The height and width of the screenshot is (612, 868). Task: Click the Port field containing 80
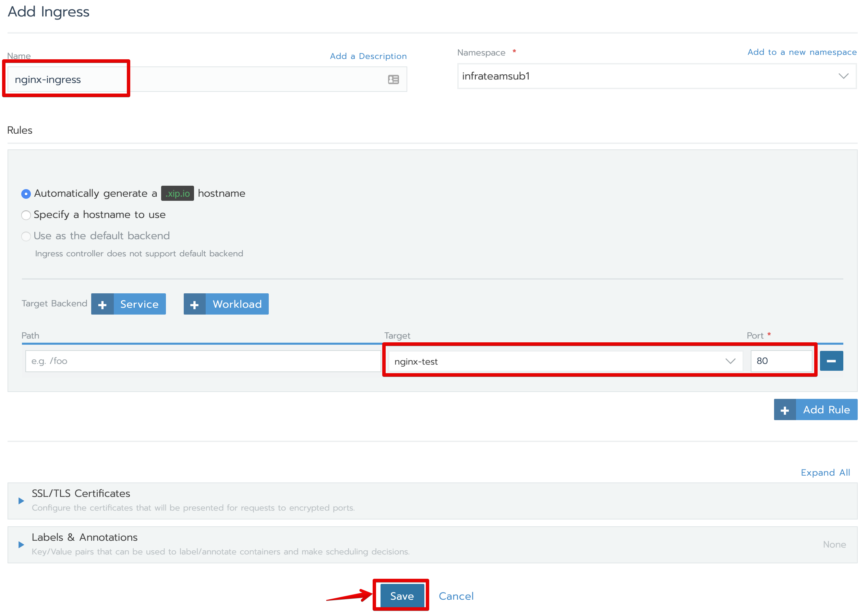pos(781,361)
